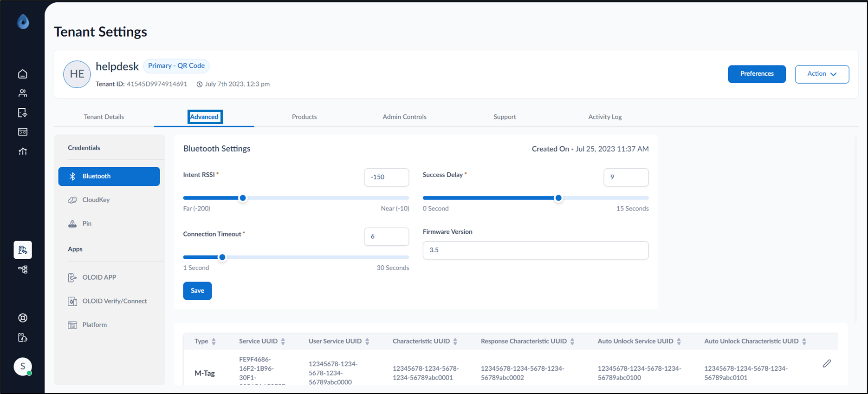Focus the Connection Timeout value field
Screen dimensions: 868x394
coord(387,236)
